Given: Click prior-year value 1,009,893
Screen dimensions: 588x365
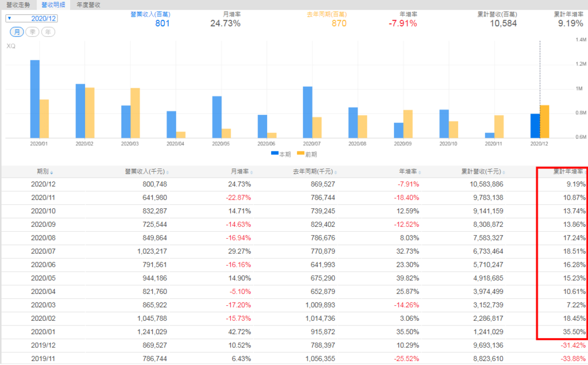Looking at the screenshot, I should (x=320, y=305).
